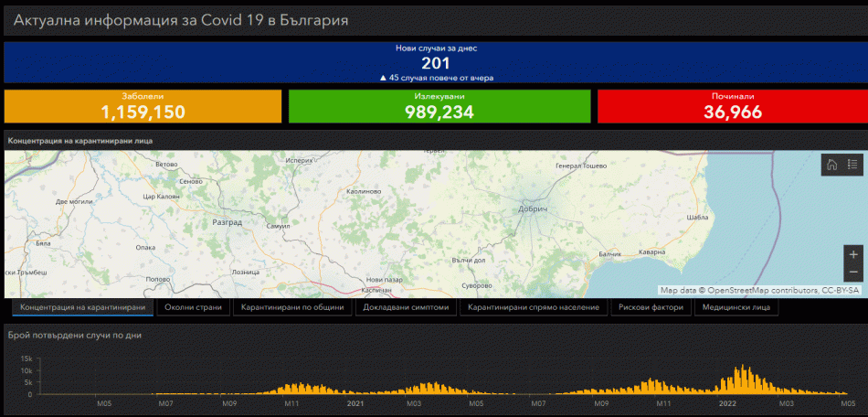Viewport: 868px width, 417px height.
Task: Open Карантинирани спрямо население tab
Action: pos(534,307)
